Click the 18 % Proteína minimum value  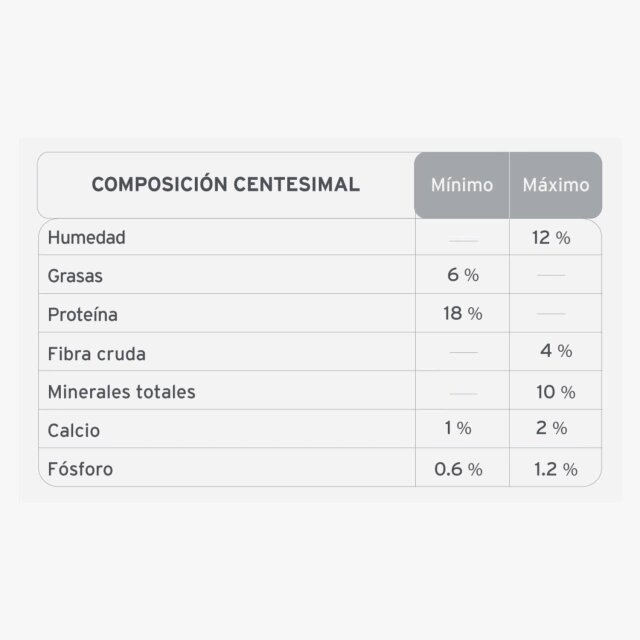pyautogui.click(x=463, y=313)
